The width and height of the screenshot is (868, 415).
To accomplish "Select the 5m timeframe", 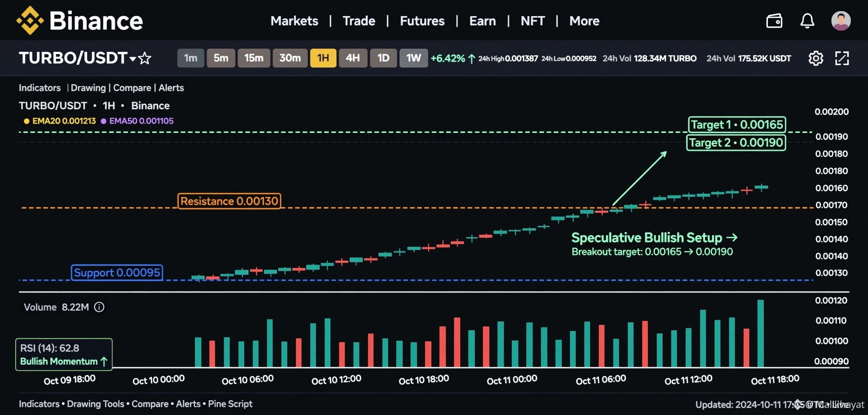I will coord(221,58).
